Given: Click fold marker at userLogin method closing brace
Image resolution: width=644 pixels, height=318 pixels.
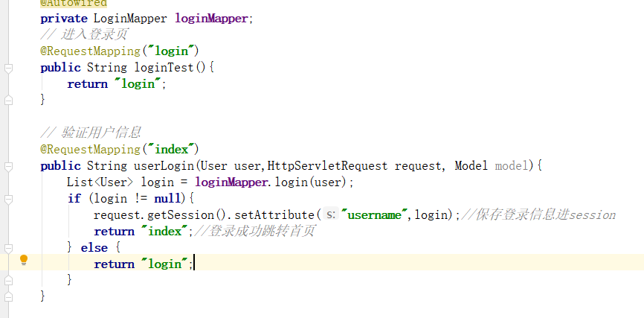Looking at the screenshot, I should tap(8, 296).
